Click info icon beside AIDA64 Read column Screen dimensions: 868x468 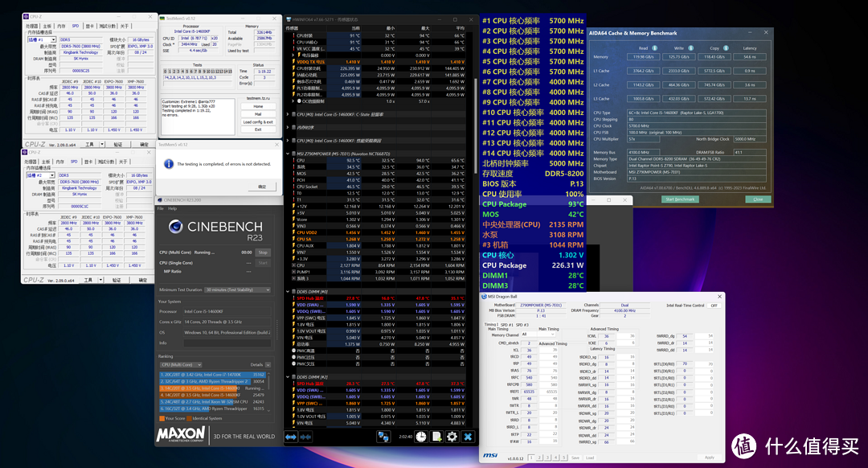(x=655, y=48)
